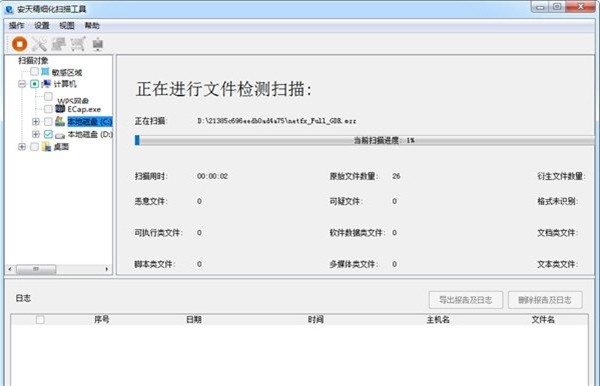This screenshot has height=386, width=600.
Task: Click the app logo in the title bar
Action: coord(9,9)
